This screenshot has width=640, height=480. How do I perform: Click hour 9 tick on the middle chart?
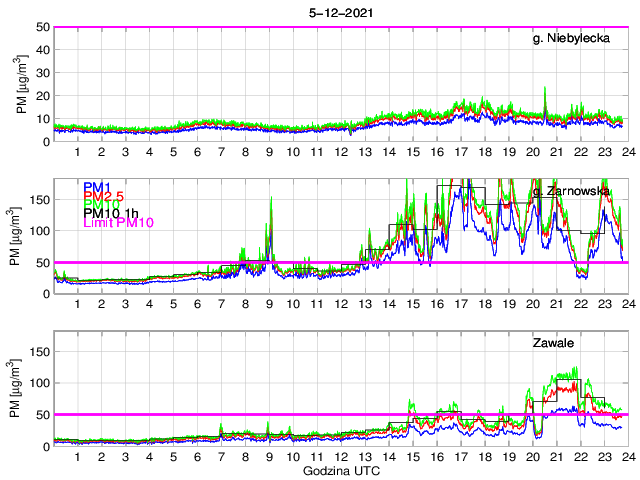pos(269,304)
